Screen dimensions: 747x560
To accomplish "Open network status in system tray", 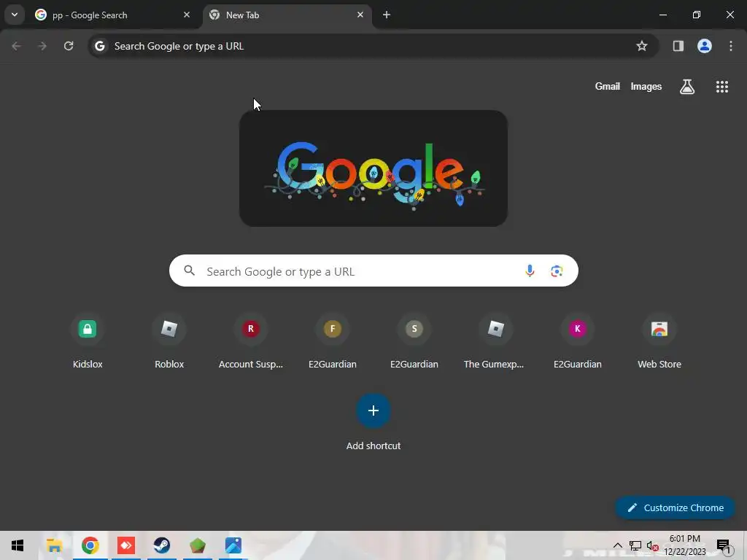I will [635, 545].
